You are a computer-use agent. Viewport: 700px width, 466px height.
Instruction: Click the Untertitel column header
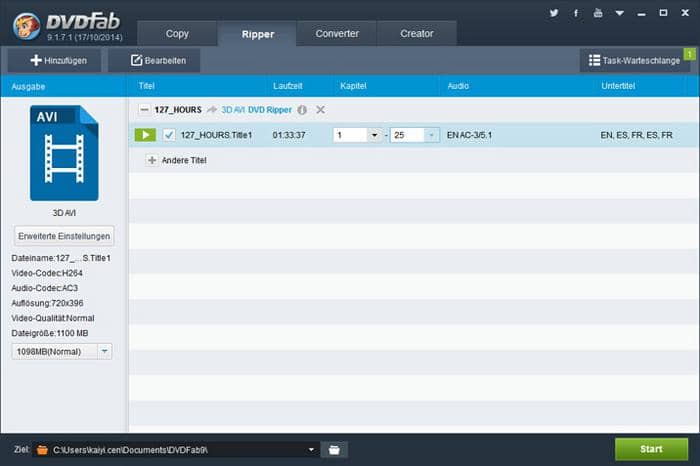(x=618, y=86)
